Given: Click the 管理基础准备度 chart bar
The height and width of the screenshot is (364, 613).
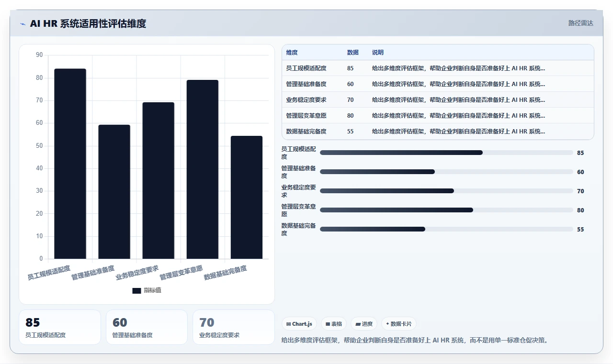Looking at the screenshot, I should coord(114,192).
